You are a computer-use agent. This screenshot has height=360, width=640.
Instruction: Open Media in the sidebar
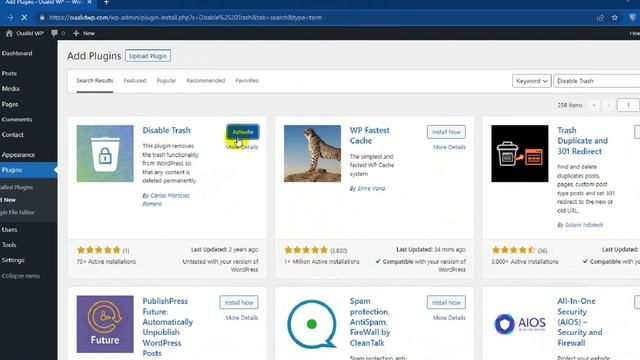click(10, 89)
